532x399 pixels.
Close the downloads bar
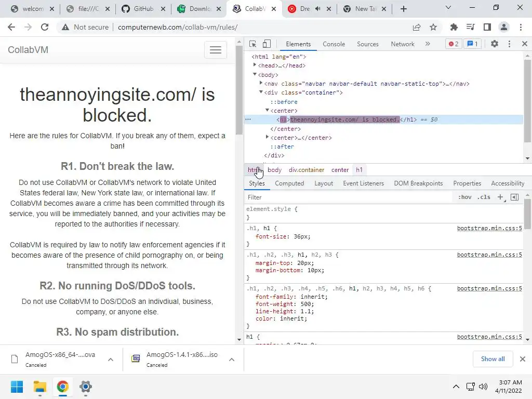point(523,359)
